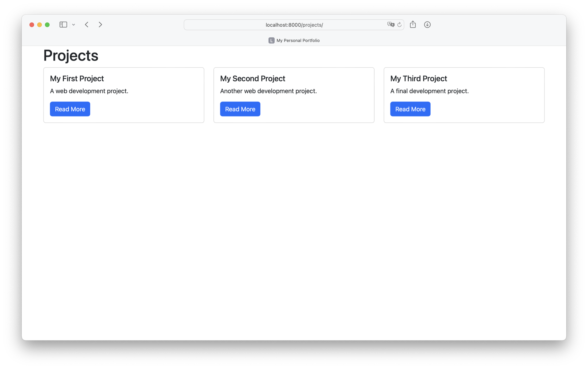Read More on My Second Project
The width and height of the screenshot is (588, 369).
[240, 109]
